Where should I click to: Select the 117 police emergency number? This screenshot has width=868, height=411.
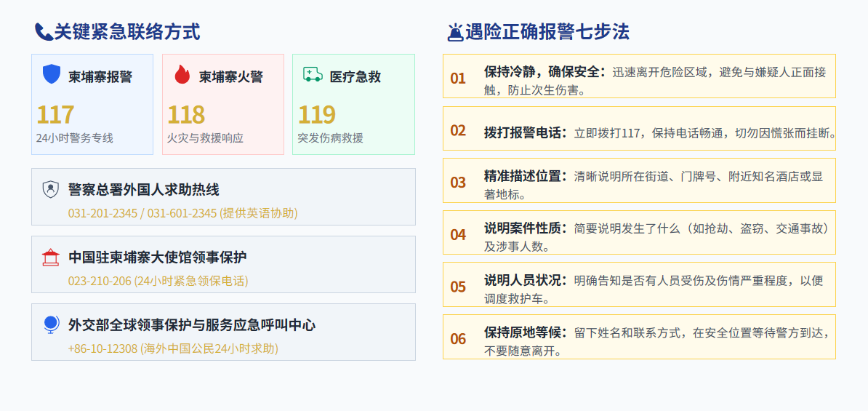55,115
